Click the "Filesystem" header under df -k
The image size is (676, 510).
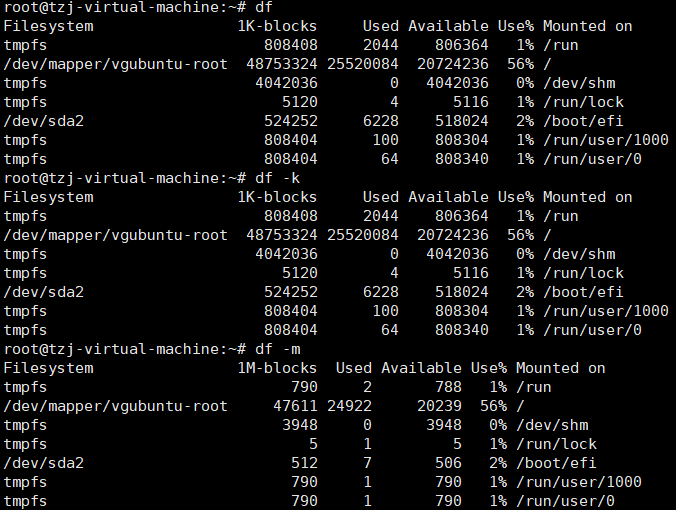(48, 197)
